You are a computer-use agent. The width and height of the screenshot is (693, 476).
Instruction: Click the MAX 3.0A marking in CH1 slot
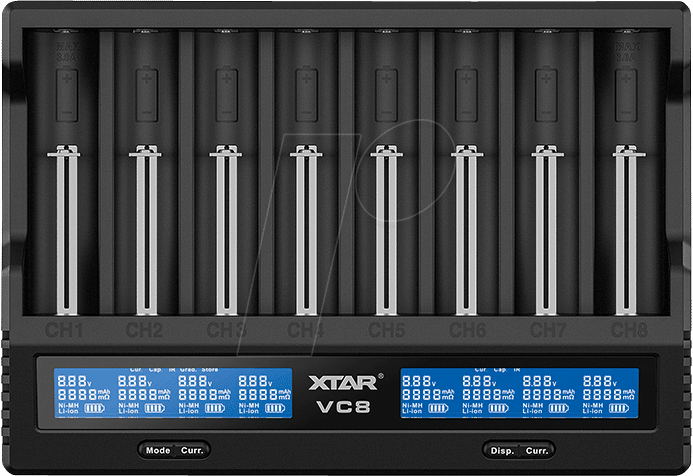68,52
